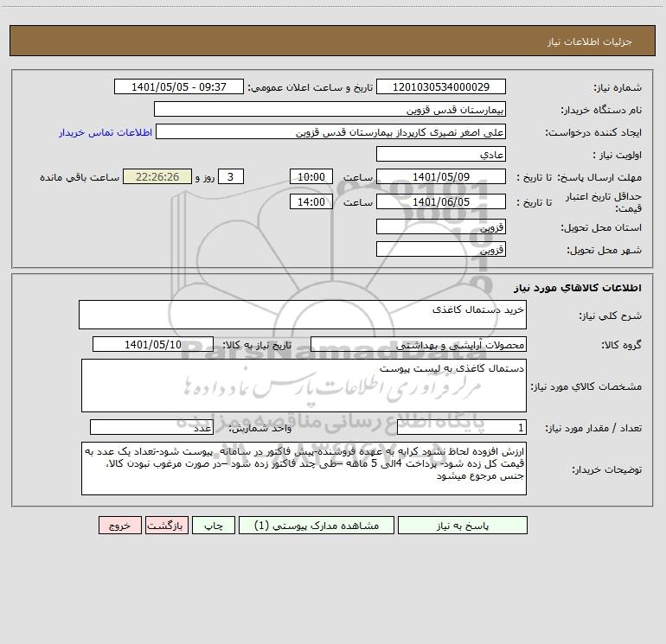Click text ساعت باقی مانده
The image size is (666, 644).
pos(80,177)
